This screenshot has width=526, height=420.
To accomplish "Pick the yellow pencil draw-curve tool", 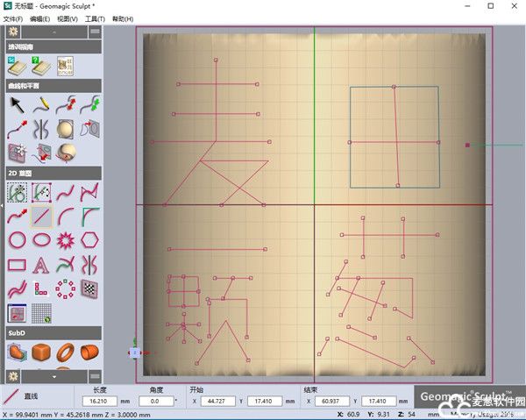I will [41, 104].
